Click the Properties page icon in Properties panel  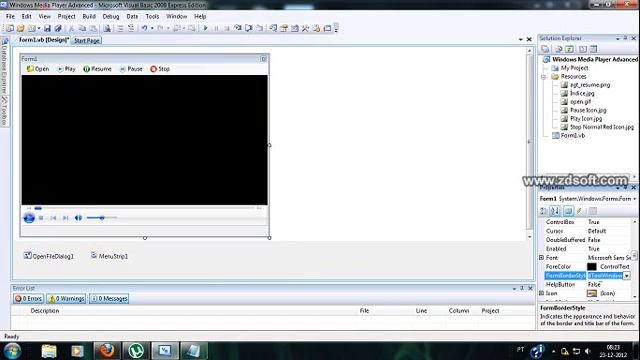click(x=593, y=211)
